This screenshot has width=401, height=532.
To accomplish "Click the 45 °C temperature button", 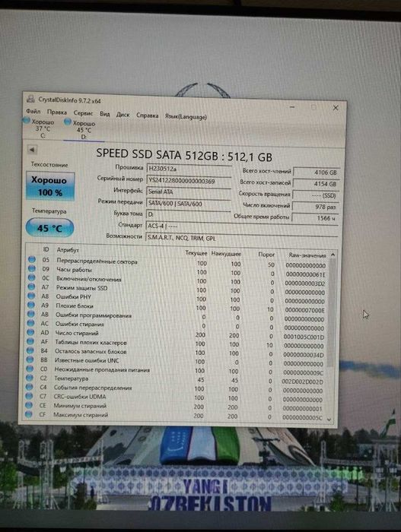I will click(x=49, y=228).
